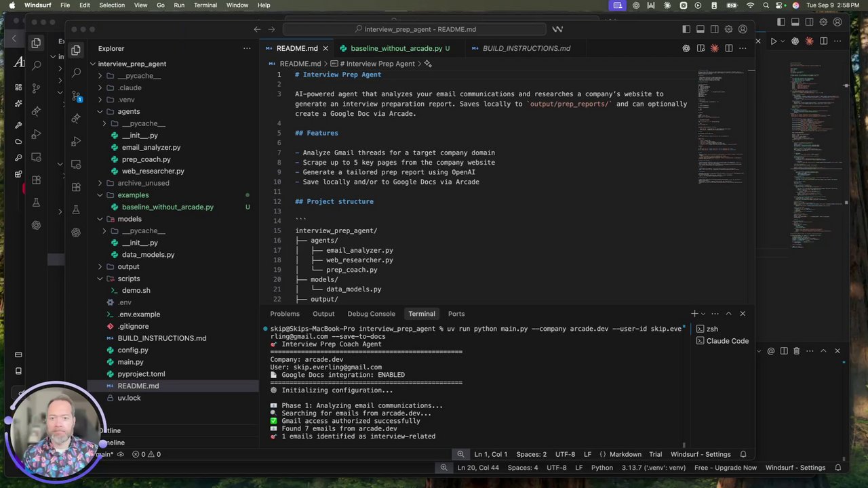Image resolution: width=868 pixels, height=488 pixels.
Task: Open the settings gear in front title bar
Action: click(x=728, y=29)
